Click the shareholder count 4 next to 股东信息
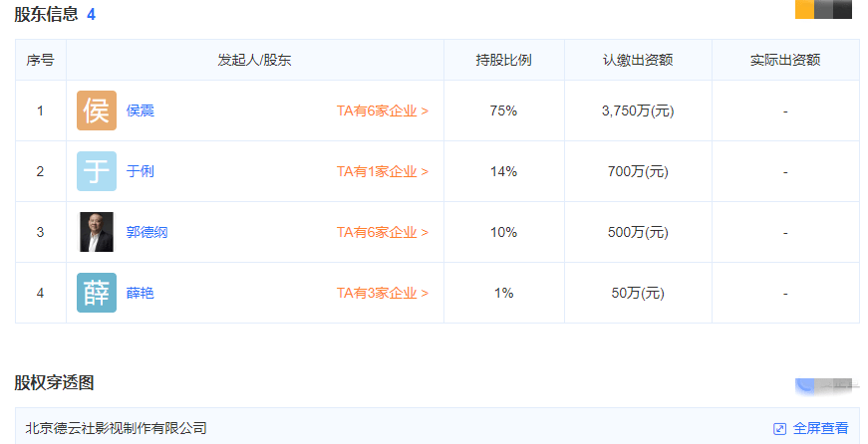868x444 pixels. coord(92,14)
